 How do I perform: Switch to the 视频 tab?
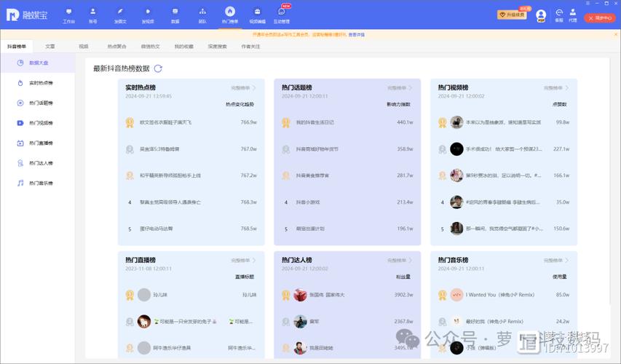pyautogui.click(x=84, y=47)
